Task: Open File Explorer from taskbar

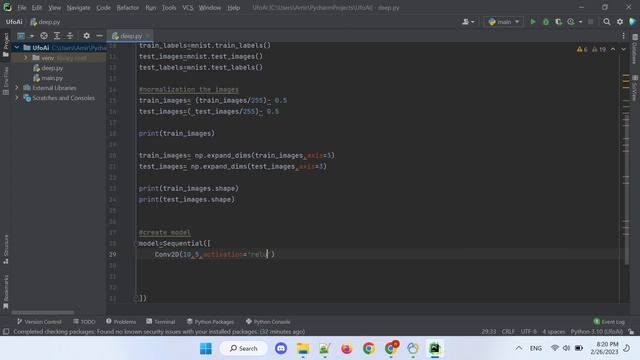Action: tap(303, 348)
